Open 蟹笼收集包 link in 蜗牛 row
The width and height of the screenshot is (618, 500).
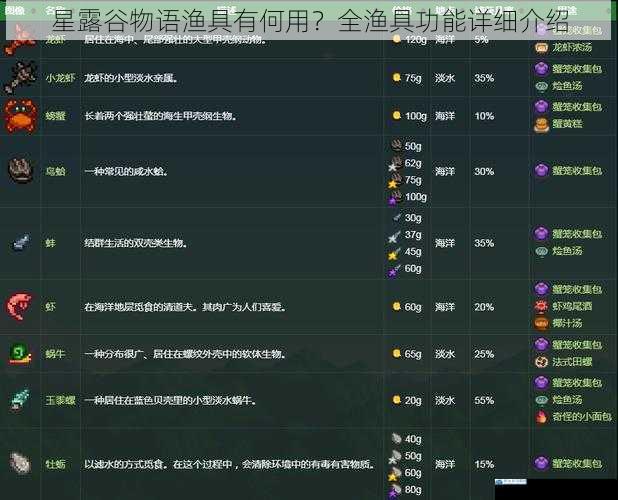(x=577, y=345)
